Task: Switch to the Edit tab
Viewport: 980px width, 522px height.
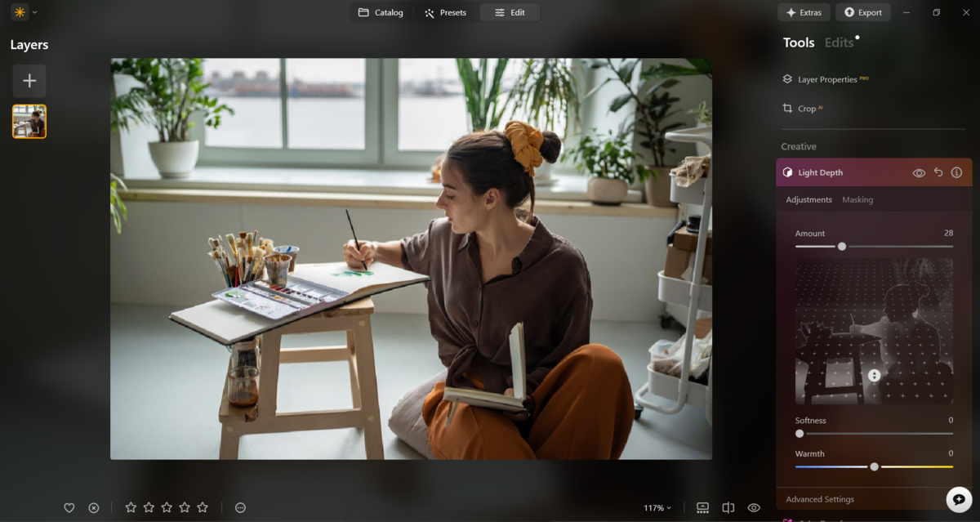Action: [x=510, y=12]
